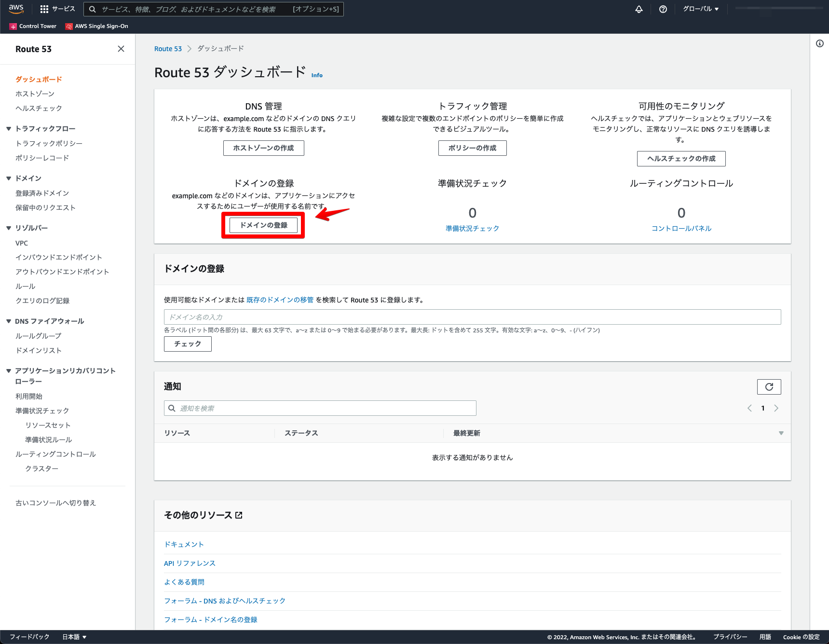Select ダッシュボード in sidebar

pos(39,79)
